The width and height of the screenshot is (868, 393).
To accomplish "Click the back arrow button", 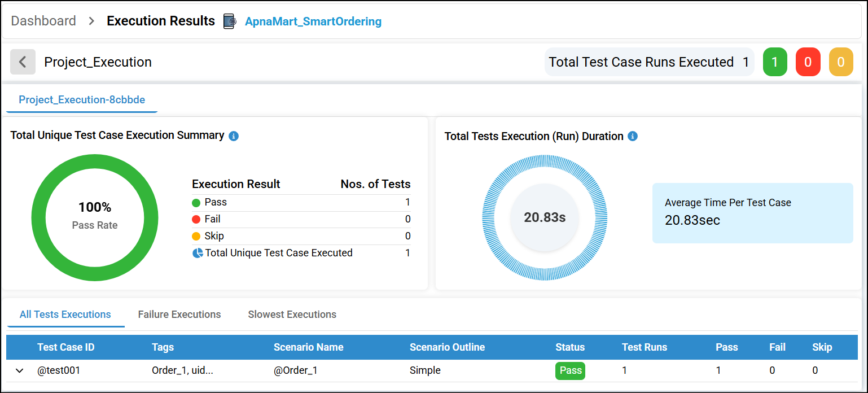I will 23,62.
